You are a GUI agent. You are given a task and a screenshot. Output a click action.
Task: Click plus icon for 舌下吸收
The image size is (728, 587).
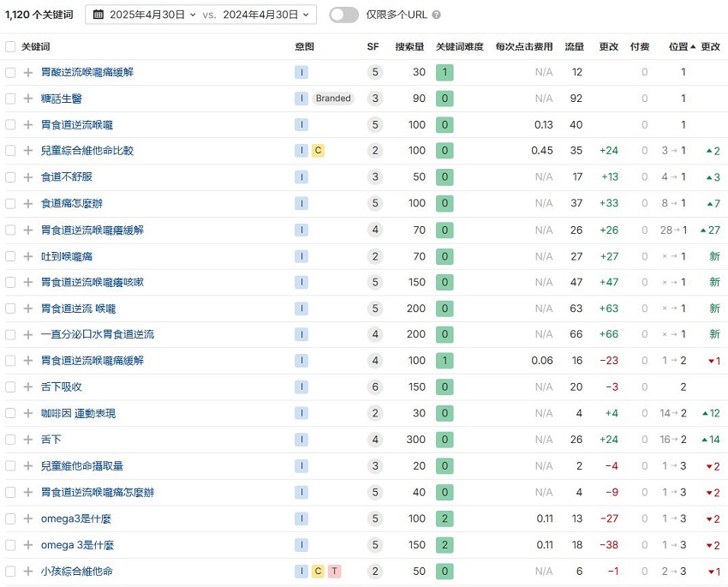(28, 386)
